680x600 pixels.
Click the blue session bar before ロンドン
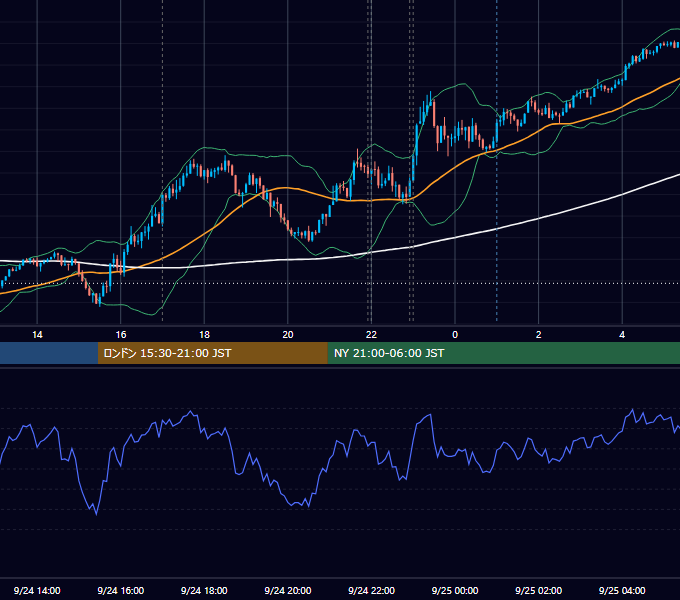(49, 353)
